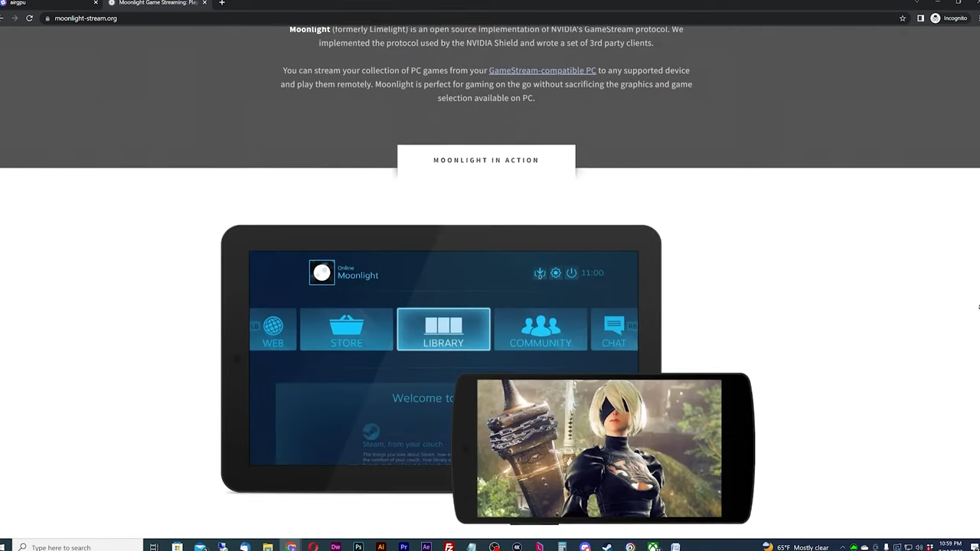Close the Moonlight Game Streaming tab

click(x=204, y=3)
